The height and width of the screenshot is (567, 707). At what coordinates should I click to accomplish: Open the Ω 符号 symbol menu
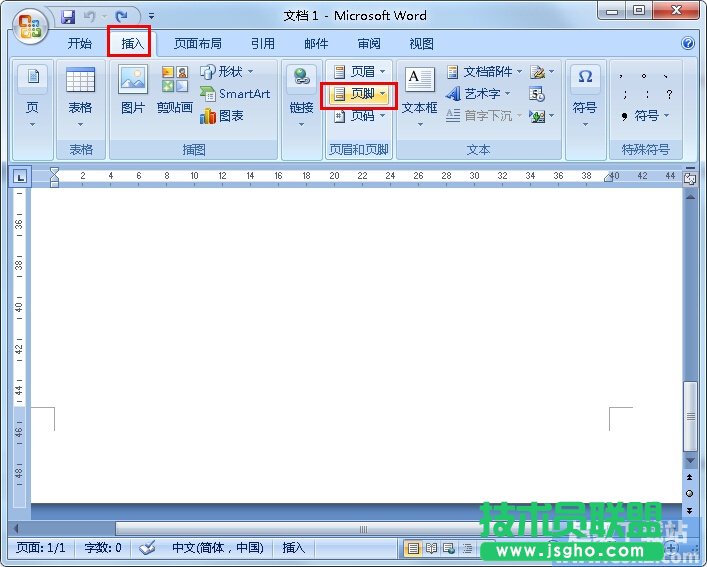[585, 96]
